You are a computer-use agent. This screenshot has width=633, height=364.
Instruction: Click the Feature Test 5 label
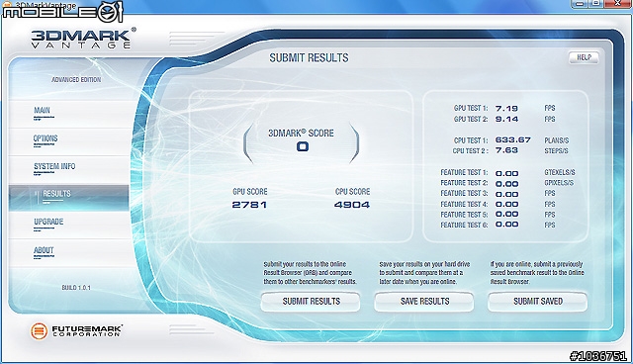(x=464, y=215)
